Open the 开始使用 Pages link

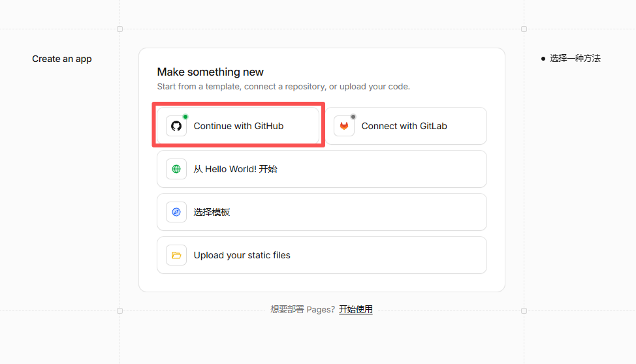(x=356, y=309)
